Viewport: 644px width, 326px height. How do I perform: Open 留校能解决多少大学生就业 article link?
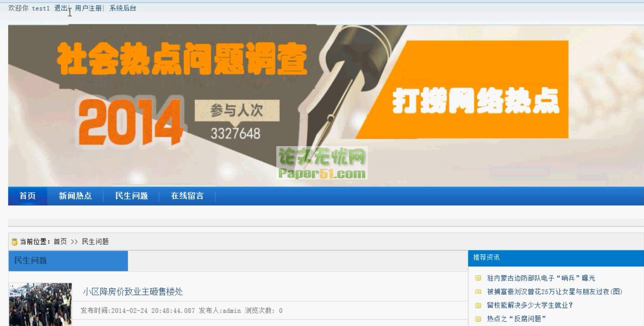(530, 305)
